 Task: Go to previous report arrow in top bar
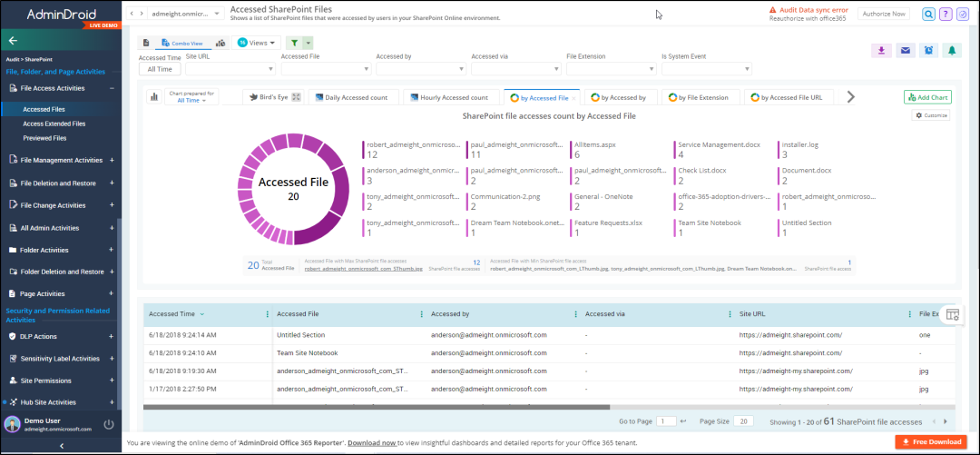(x=132, y=13)
